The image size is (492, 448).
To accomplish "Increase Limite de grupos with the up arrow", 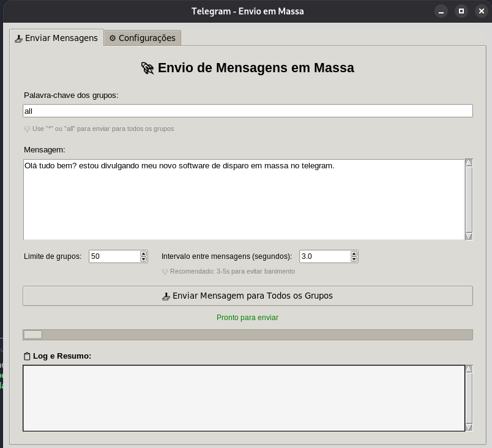I will [x=142, y=253].
